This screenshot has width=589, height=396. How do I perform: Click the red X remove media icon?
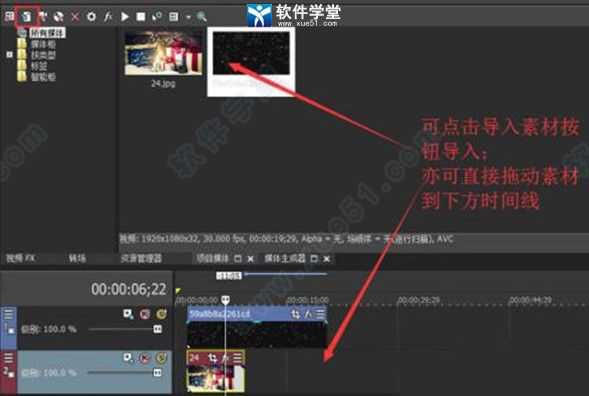pos(75,17)
